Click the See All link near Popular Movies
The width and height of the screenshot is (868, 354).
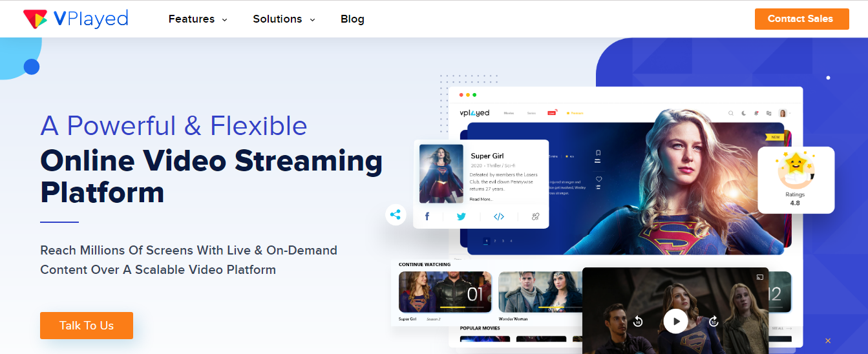(x=781, y=328)
